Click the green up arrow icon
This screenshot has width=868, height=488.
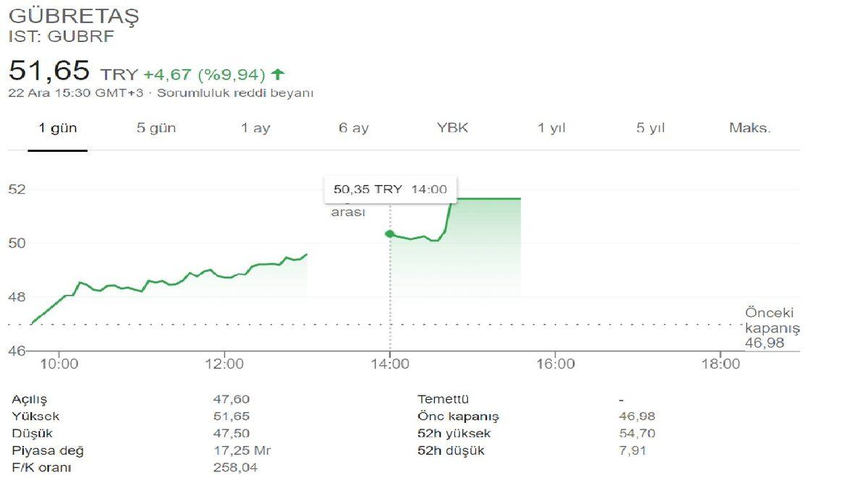point(278,74)
